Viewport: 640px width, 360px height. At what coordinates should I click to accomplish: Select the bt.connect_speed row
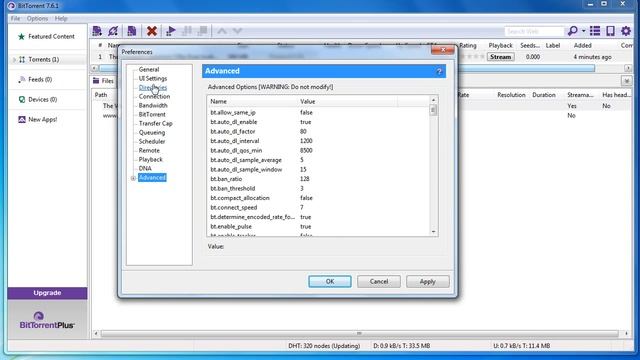(318, 207)
